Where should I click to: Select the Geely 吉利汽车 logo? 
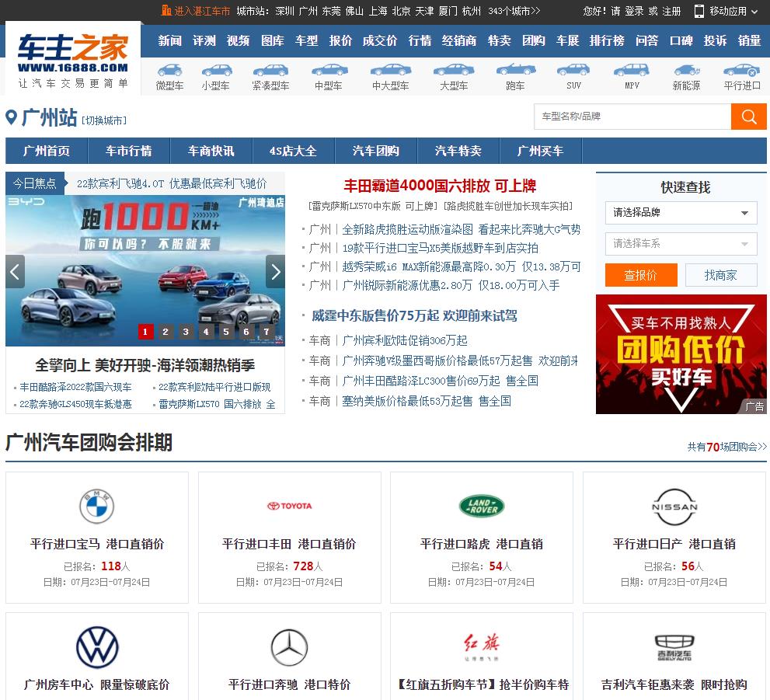point(674,647)
